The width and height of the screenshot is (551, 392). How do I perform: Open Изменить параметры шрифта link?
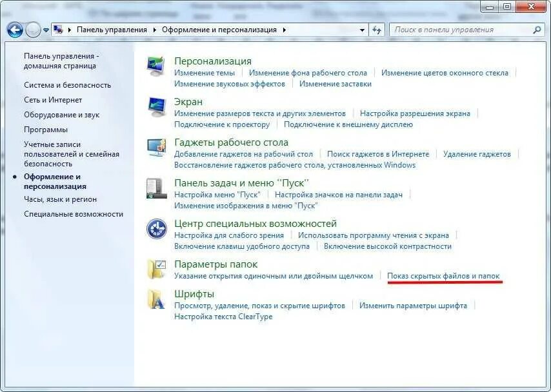tap(413, 306)
